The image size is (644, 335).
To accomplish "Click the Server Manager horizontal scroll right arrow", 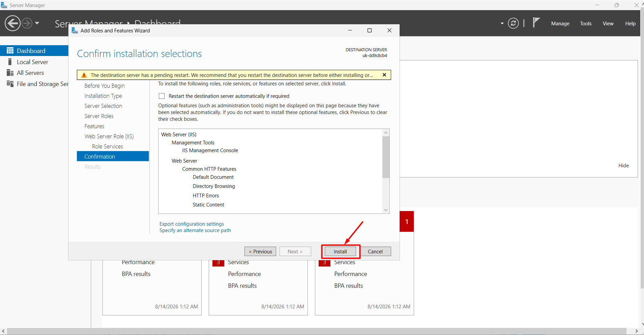I will [x=637, y=331].
